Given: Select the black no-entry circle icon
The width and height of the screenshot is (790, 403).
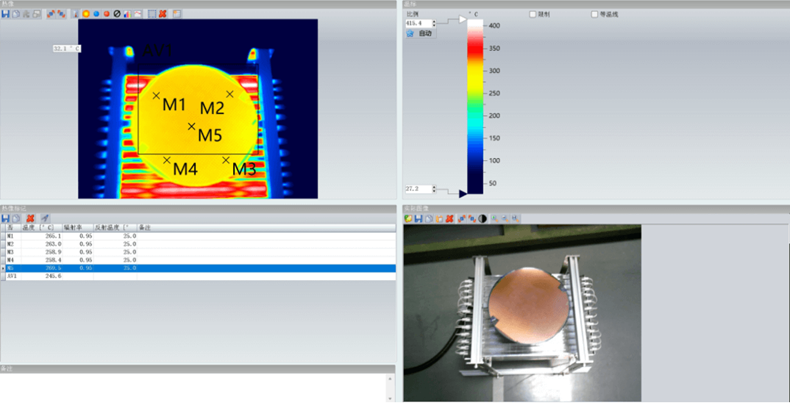Looking at the screenshot, I should (x=116, y=14).
